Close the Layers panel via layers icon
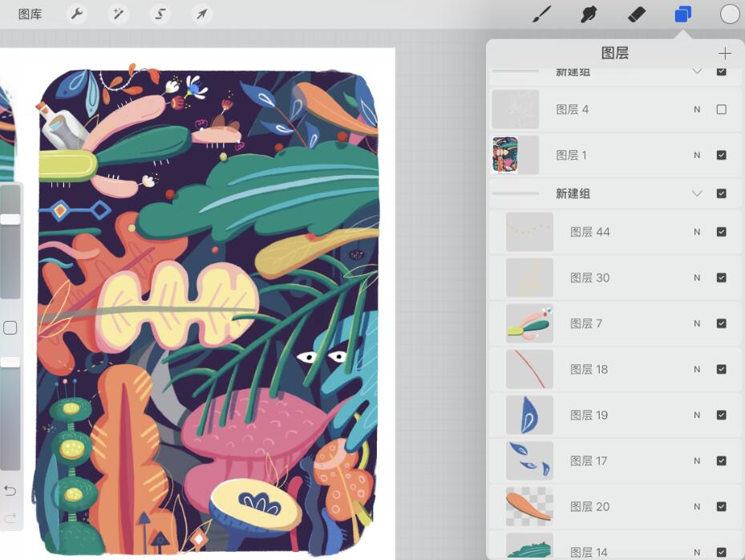 point(682,14)
